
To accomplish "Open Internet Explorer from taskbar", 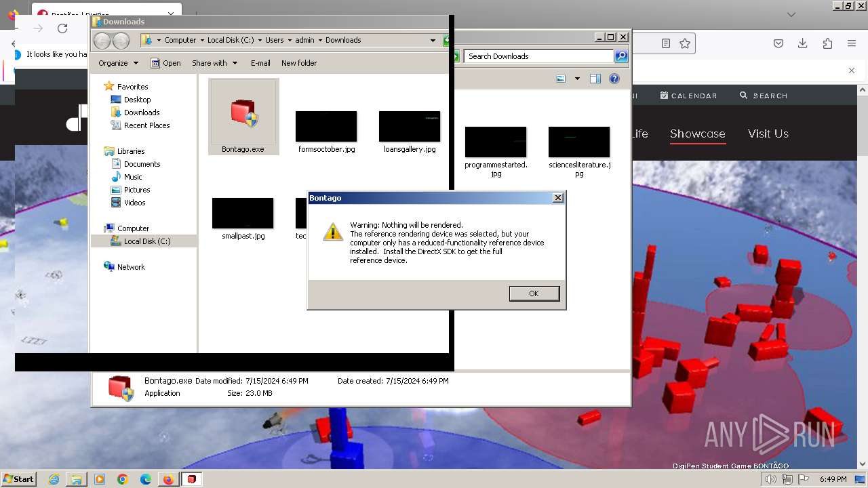I will (x=54, y=479).
